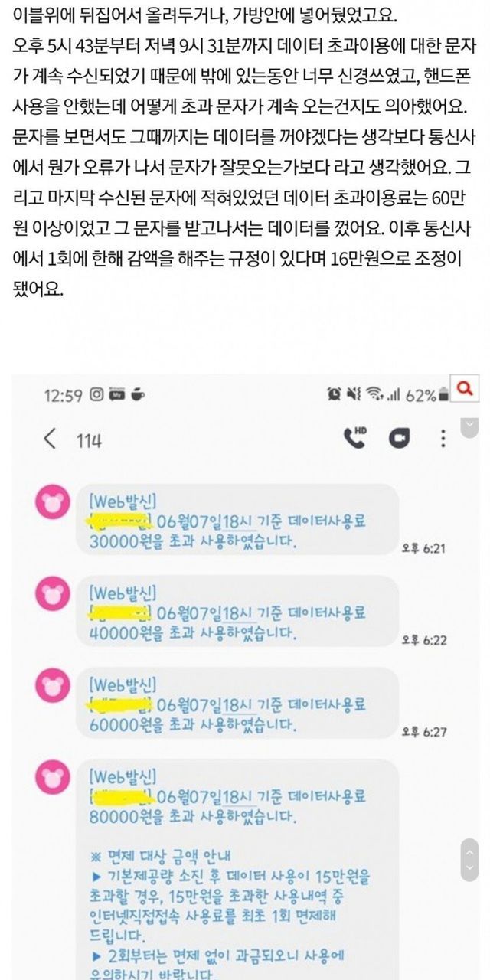Click the 114 contact name in the header

(x=89, y=440)
